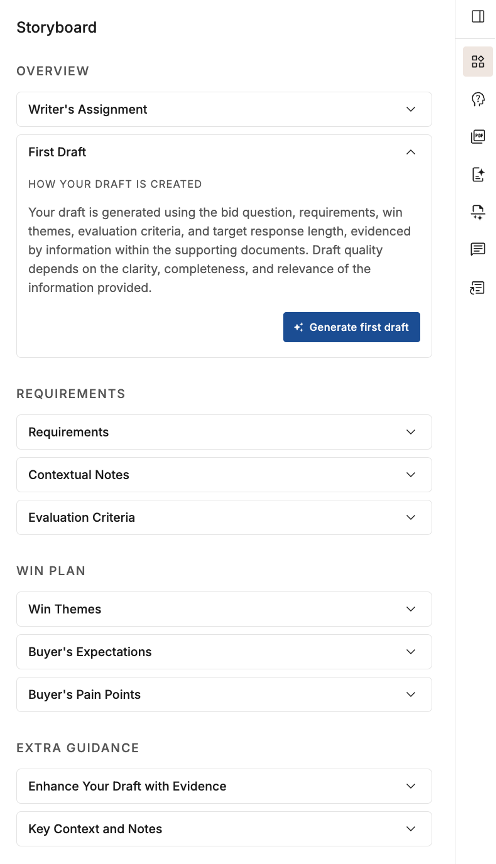Click the page break sparkle icon

[x=478, y=212]
